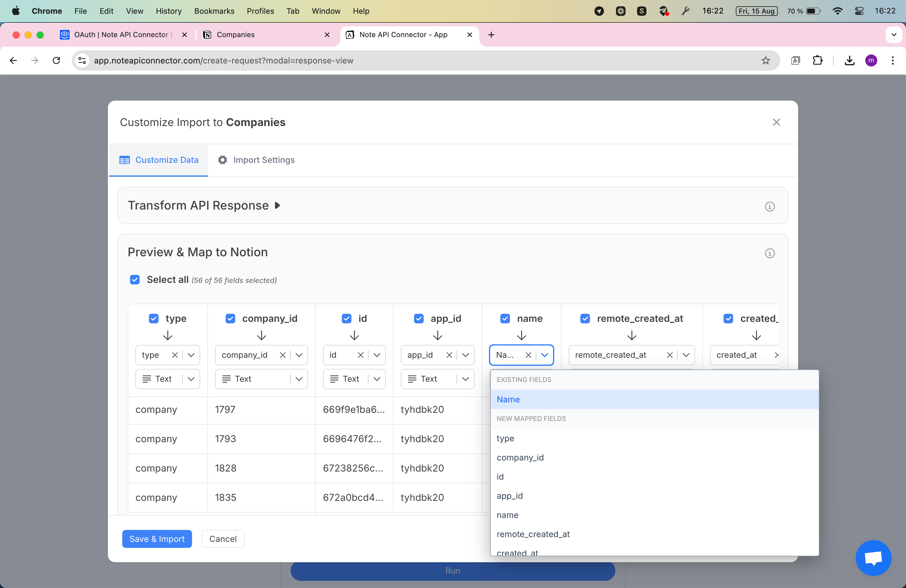Close the Customize Import dialog

776,122
